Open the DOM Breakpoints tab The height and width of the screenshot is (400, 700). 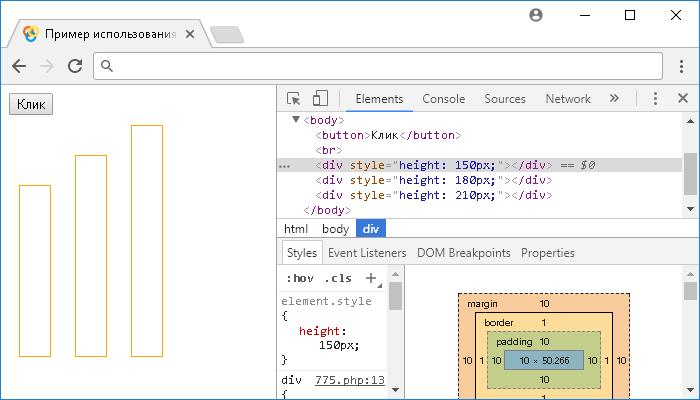463,253
